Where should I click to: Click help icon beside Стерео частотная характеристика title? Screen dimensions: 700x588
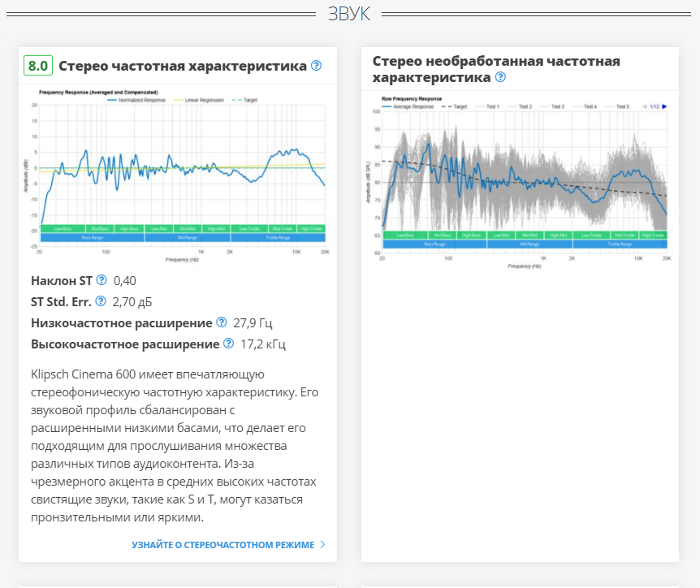click(317, 66)
